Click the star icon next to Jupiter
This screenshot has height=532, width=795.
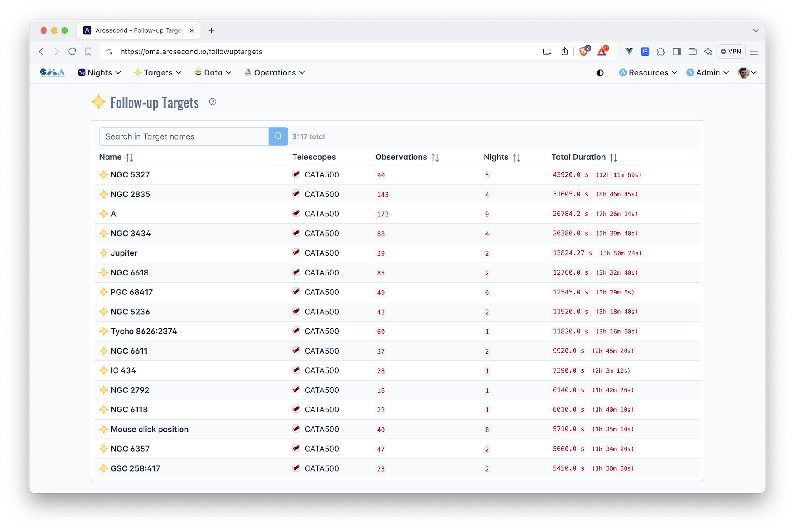pyautogui.click(x=103, y=253)
